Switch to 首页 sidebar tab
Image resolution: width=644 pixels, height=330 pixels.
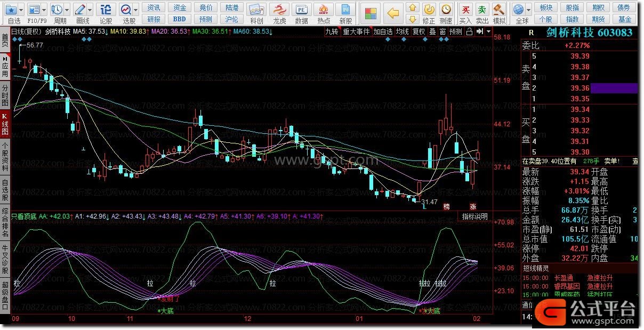click(5, 41)
